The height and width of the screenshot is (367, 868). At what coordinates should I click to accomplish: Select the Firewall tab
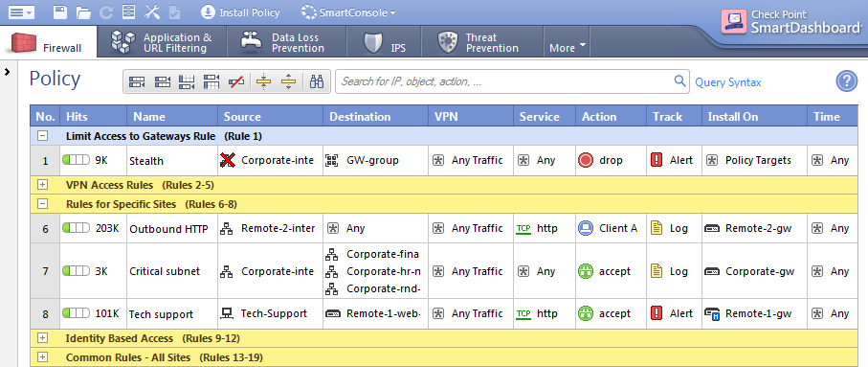(x=48, y=42)
